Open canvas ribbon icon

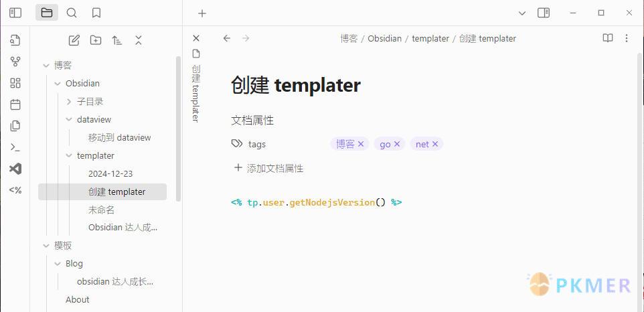(x=15, y=83)
